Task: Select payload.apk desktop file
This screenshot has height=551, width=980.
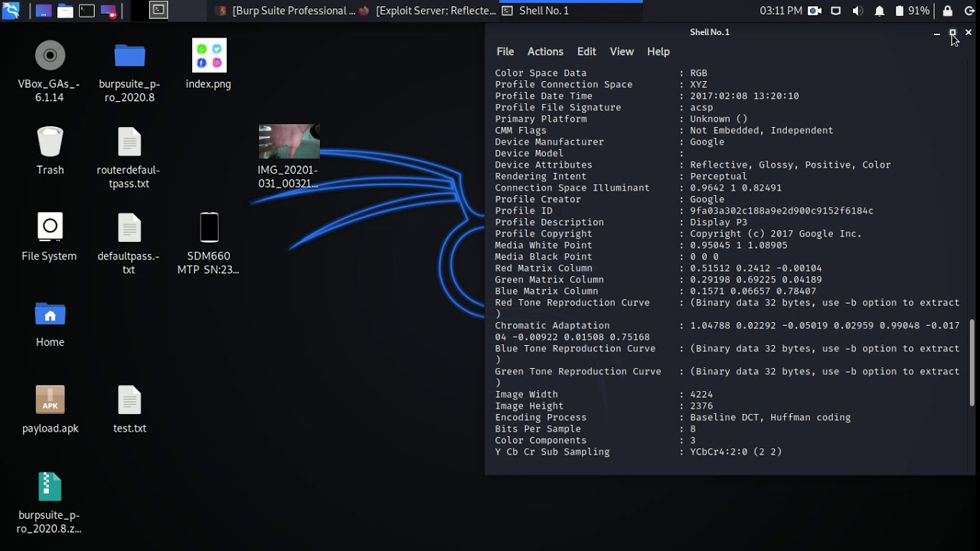Action: pyautogui.click(x=50, y=409)
